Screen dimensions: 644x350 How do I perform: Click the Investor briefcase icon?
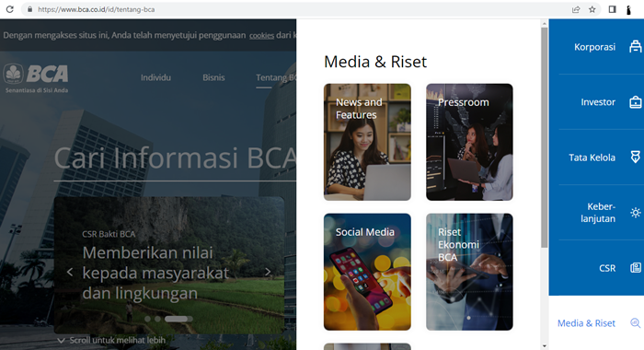pyautogui.click(x=636, y=102)
